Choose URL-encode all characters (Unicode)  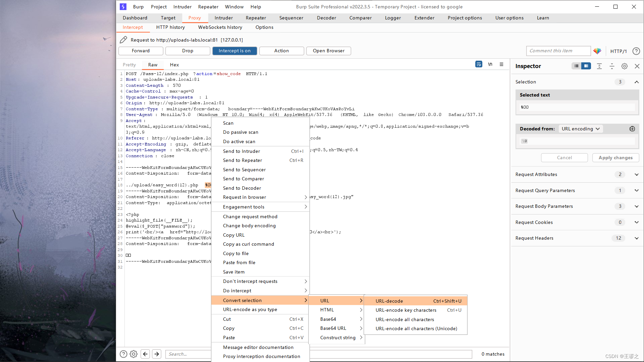[416, 328]
